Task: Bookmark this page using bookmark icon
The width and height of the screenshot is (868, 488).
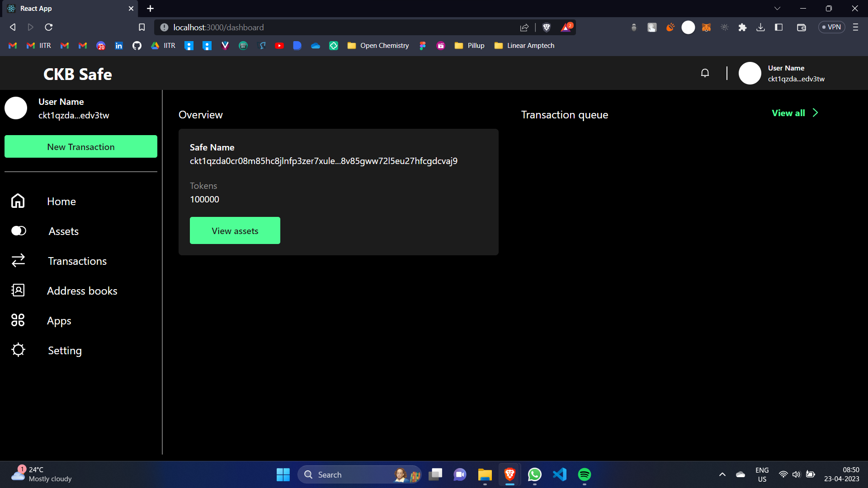Action: 142,28
